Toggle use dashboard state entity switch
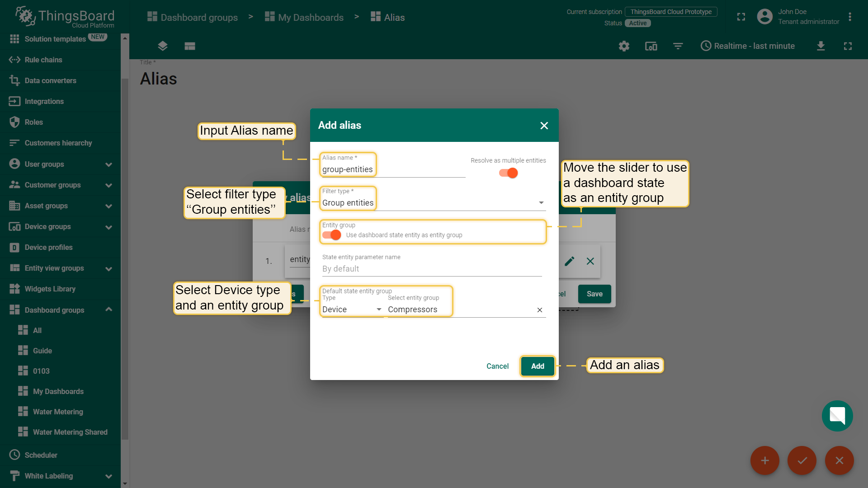Image resolution: width=868 pixels, height=488 pixels. (x=332, y=235)
